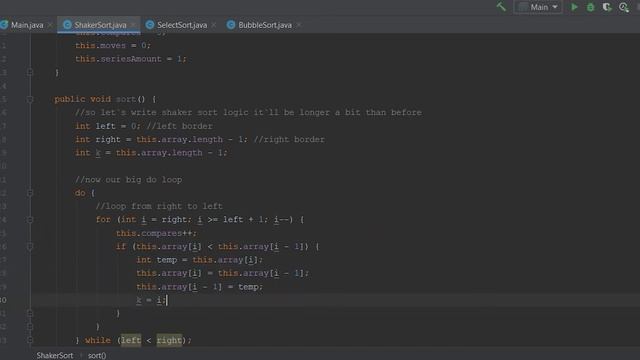Click the SelectSort.java tab class icon
The width and height of the screenshot is (640, 360).
coord(150,25)
